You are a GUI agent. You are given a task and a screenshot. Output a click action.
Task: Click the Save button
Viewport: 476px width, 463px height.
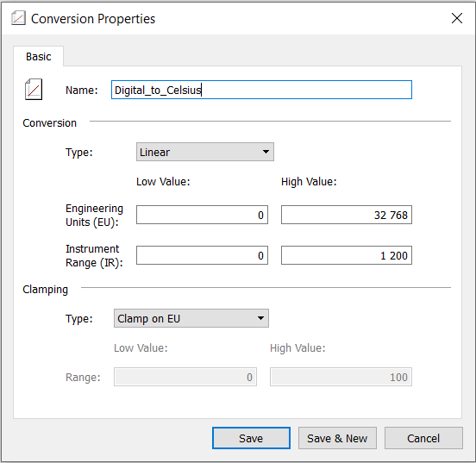pyautogui.click(x=251, y=438)
